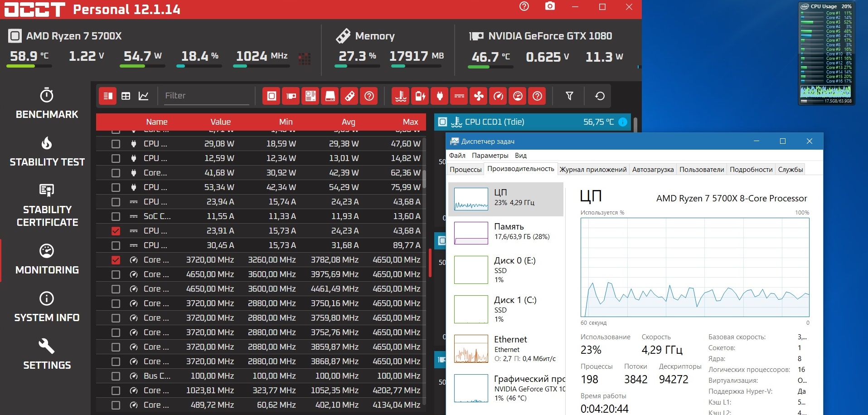This screenshot has height=415, width=868.
Task: Switch to the Автозагрузка tab
Action: tap(653, 170)
